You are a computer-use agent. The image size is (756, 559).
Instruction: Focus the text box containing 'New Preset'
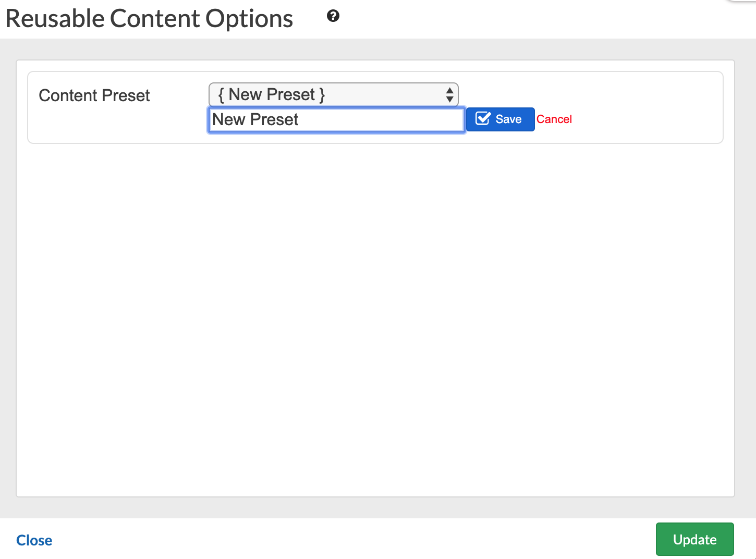pos(336,120)
